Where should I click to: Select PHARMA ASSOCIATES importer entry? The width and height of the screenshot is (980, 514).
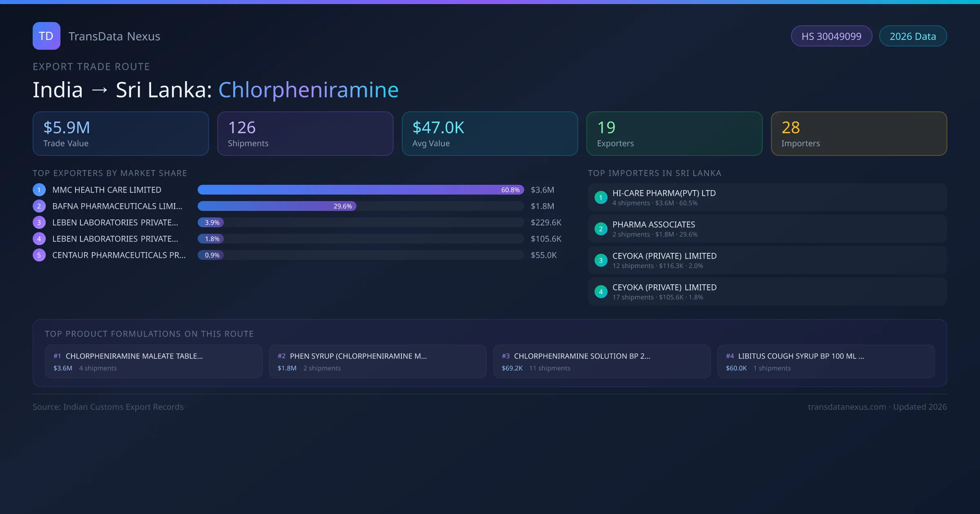pos(767,229)
